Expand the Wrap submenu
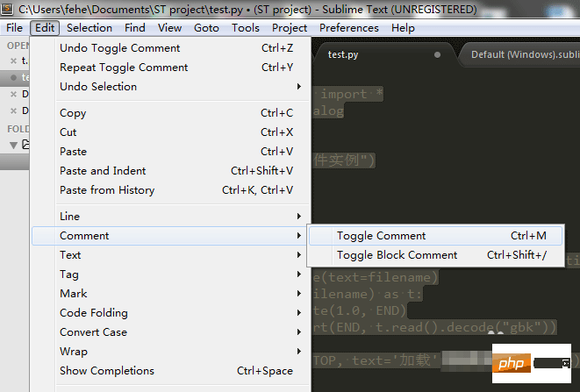The width and height of the screenshot is (580, 392). tap(170, 351)
